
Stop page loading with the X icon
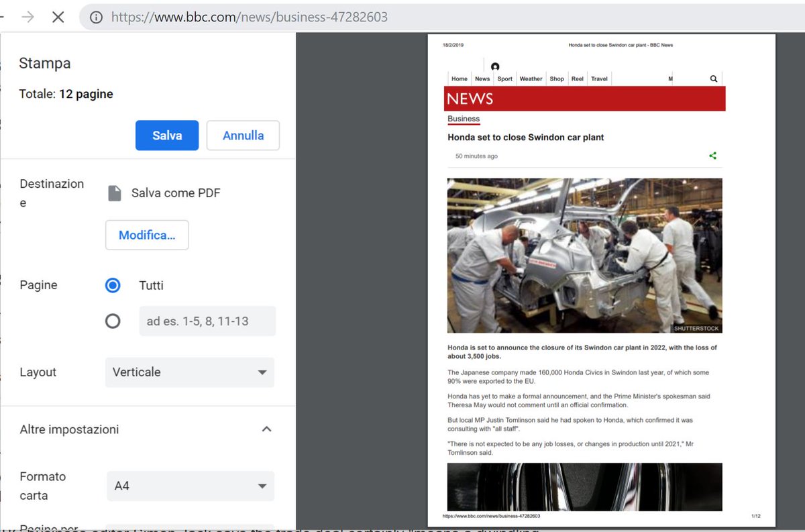(x=58, y=17)
